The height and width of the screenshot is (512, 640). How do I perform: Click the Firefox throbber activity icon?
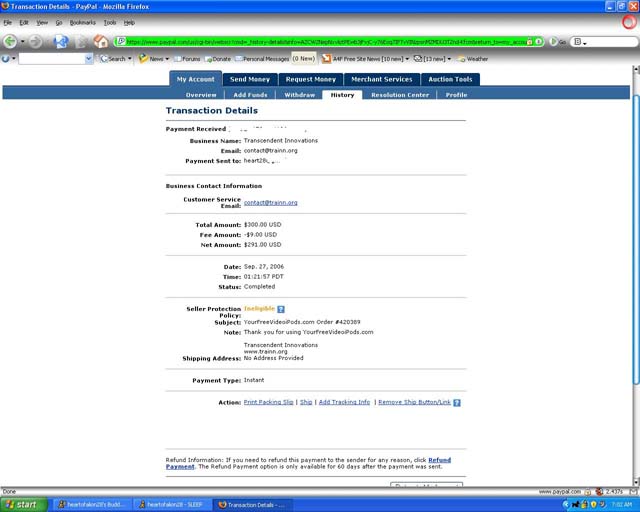tap(629, 22)
